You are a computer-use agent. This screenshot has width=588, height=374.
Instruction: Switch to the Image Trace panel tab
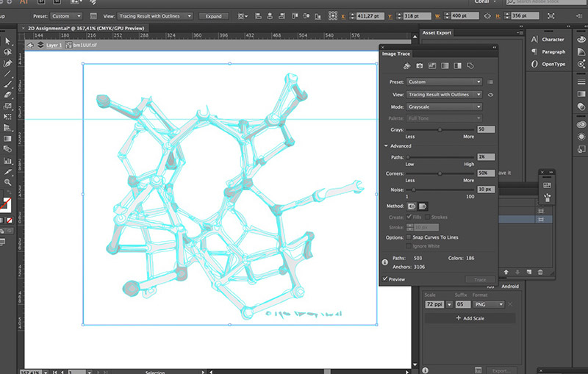coord(395,54)
